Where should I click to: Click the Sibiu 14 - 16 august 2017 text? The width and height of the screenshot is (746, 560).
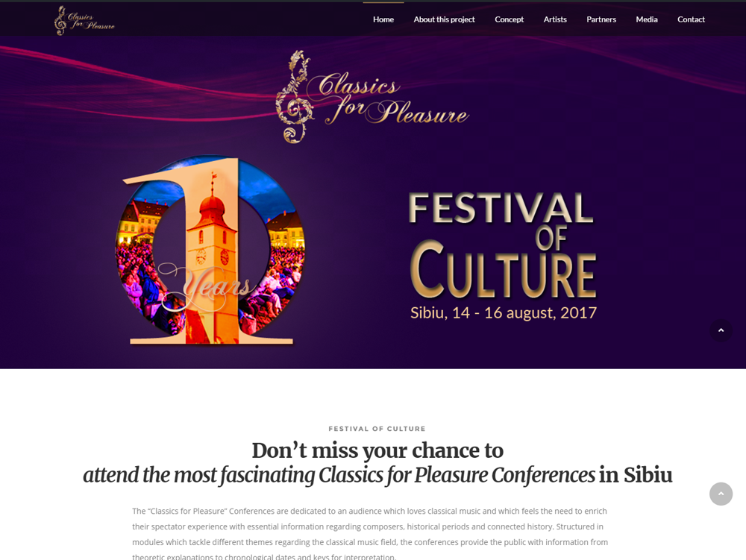click(504, 312)
